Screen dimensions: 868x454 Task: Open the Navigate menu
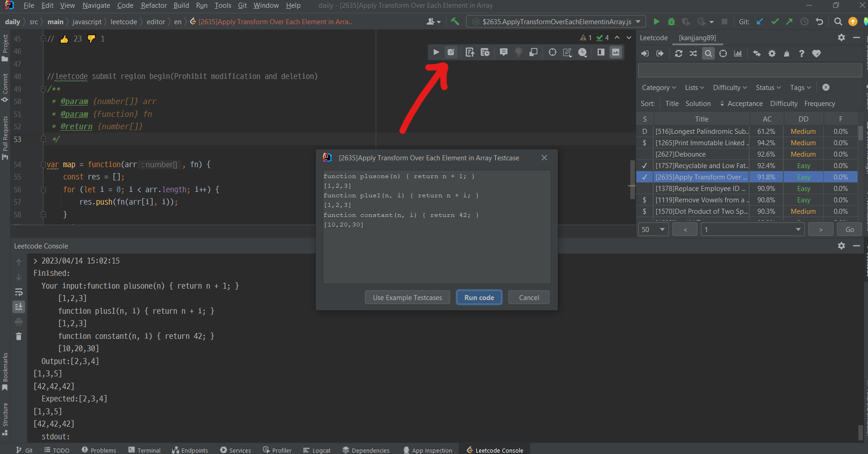96,5
